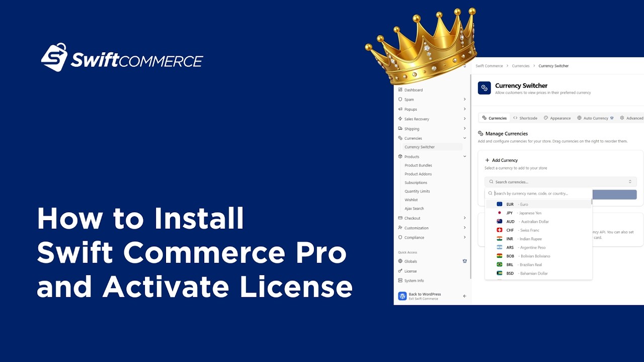Viewport: 644px width, 362px height.
Task: Open Wishlist submenu item
Action: 411,200
